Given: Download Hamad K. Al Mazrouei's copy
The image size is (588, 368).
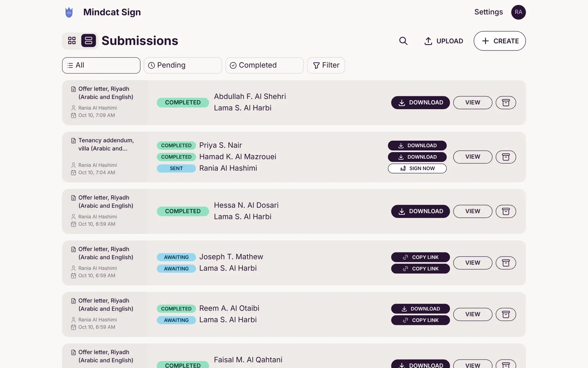Looking at the screenshot, I should (x=417, y=157).
